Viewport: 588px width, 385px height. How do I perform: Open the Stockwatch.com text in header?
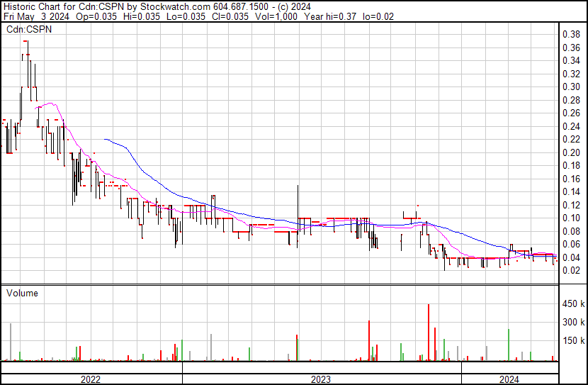coord(174,6)
